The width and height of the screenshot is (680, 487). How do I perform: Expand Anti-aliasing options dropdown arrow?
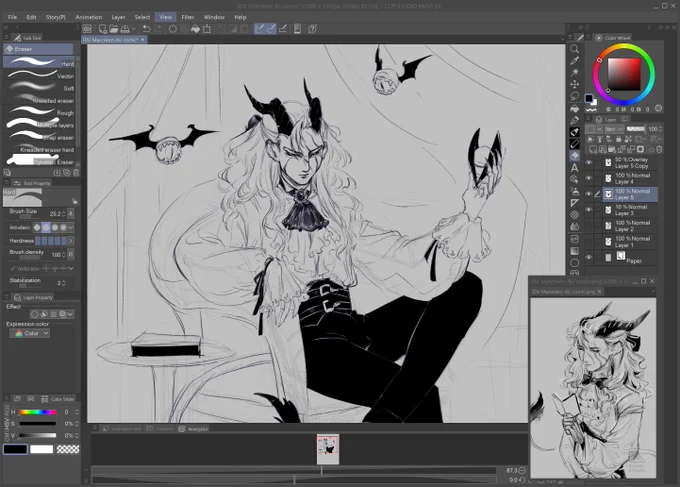(x=71, y=227)
